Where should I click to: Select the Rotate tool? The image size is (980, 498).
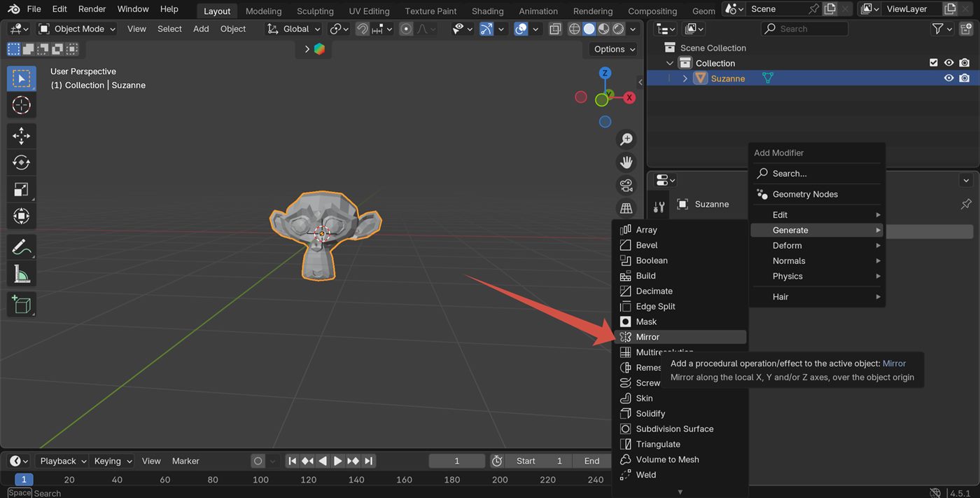[22, 162]
